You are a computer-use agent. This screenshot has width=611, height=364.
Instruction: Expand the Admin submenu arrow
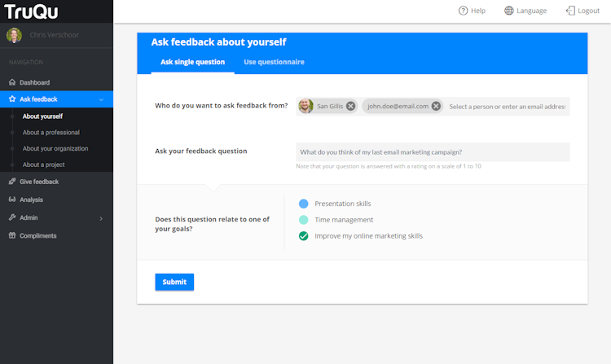(100, 218)
